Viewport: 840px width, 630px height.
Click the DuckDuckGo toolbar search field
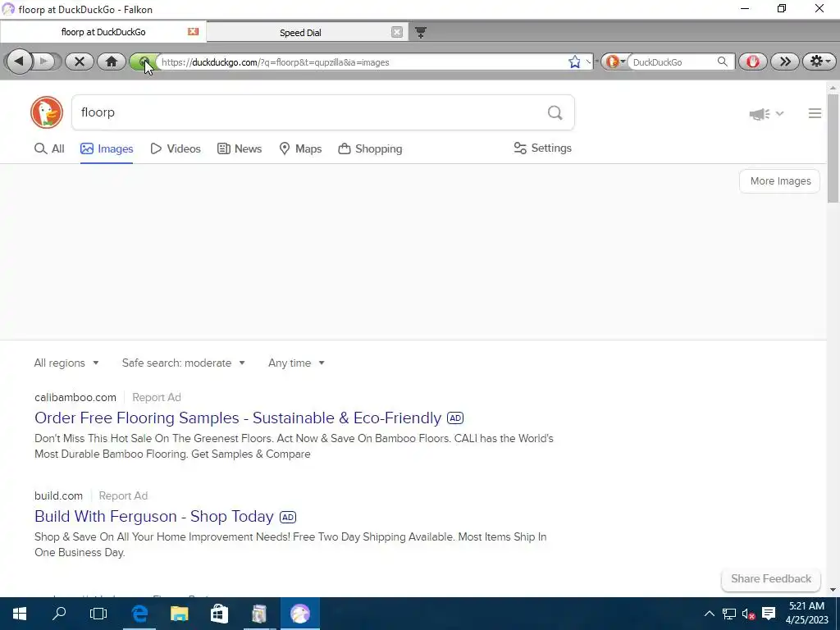point(673,62)
